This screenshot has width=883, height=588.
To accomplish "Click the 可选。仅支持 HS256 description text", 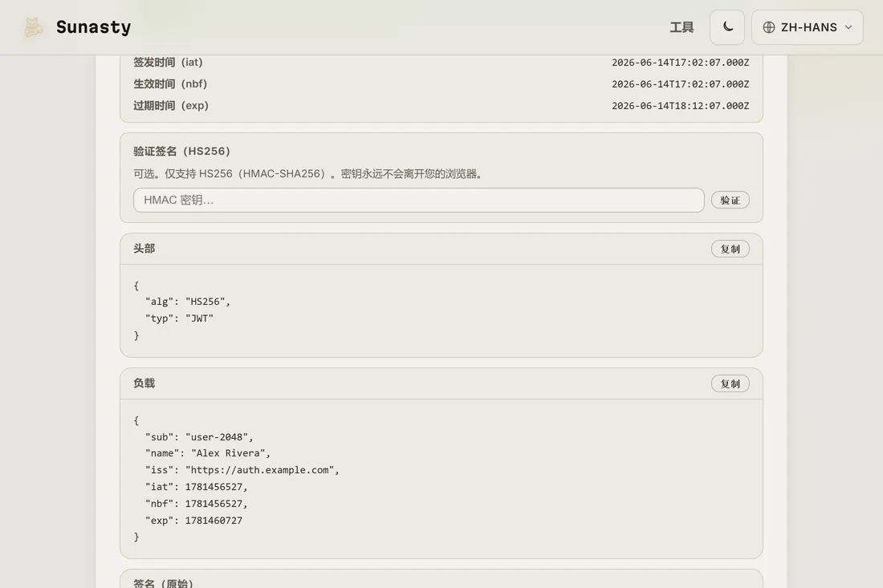I will 308,174.
